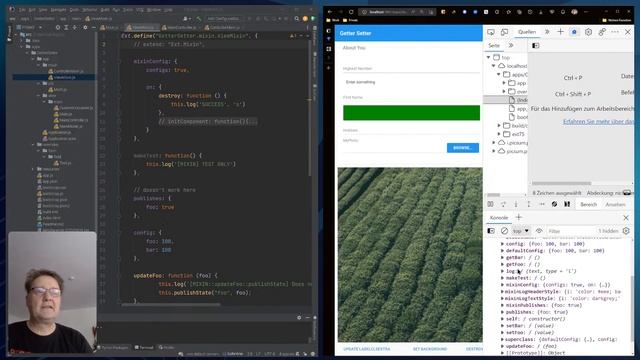
Task: Switch to the Bereich debugger tab
Action: [x=589, y=204]
